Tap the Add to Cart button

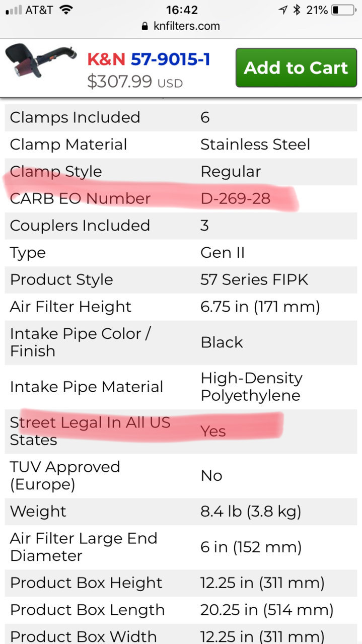(x=296, y=67)
